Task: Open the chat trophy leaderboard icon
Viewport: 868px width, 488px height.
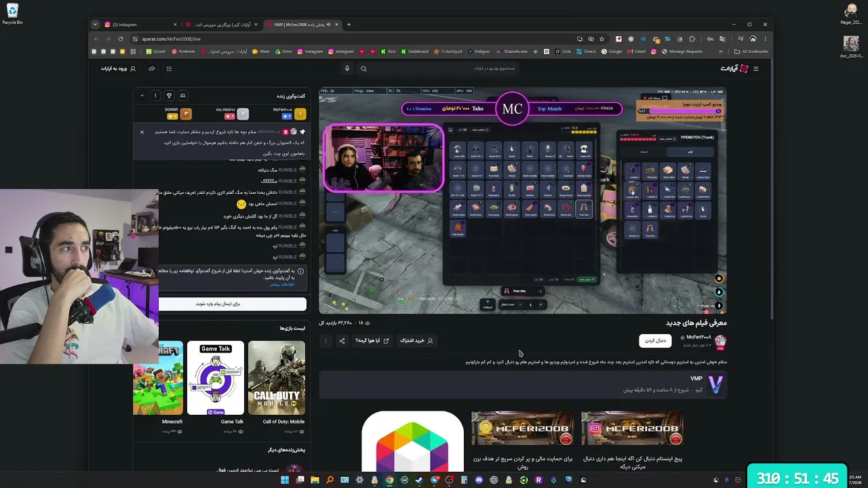Action: tap(169, 96)
